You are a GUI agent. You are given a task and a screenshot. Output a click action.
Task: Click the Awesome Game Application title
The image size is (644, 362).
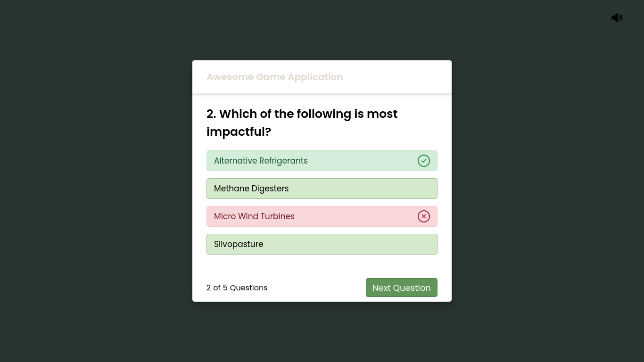click(x=274, y=77)
